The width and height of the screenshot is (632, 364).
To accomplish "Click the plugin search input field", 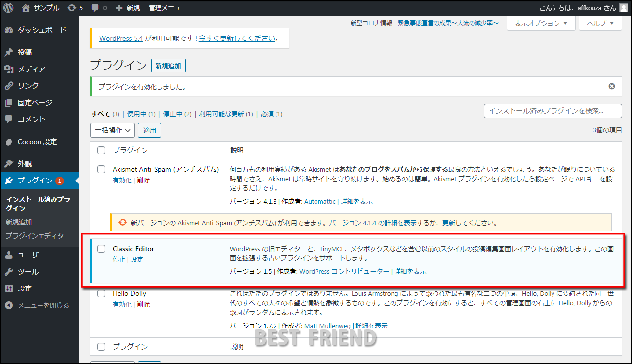I will click(553, 111).
